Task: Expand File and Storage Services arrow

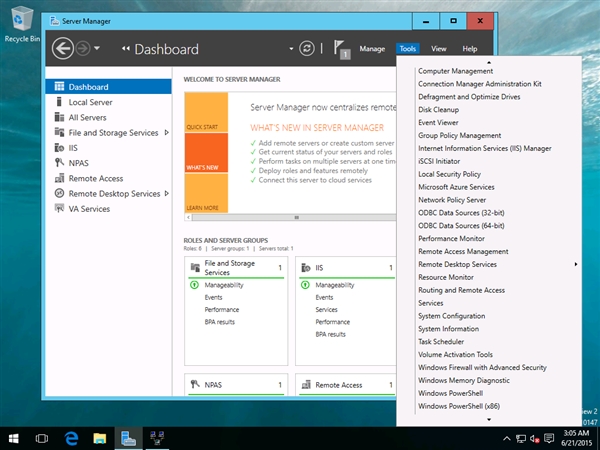Action: (165, 132)
